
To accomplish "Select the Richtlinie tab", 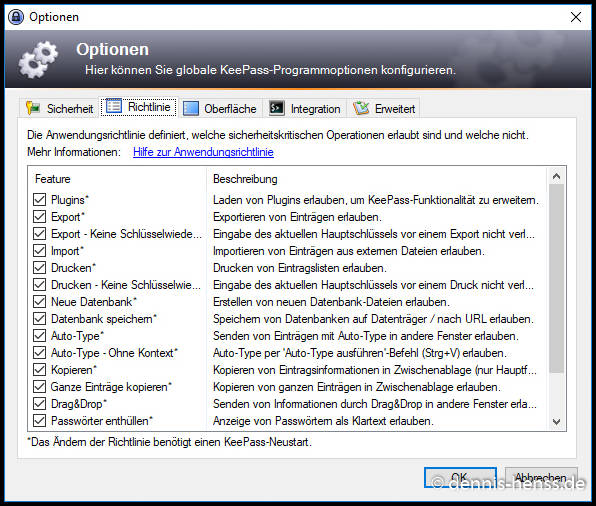I will coord(138,107).
